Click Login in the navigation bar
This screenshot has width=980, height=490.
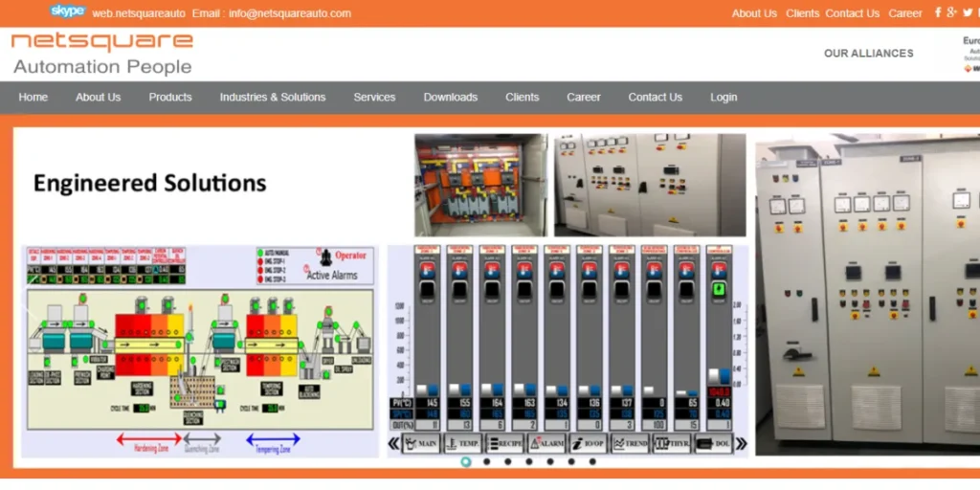pyautogui.click(x=724, y=97)
